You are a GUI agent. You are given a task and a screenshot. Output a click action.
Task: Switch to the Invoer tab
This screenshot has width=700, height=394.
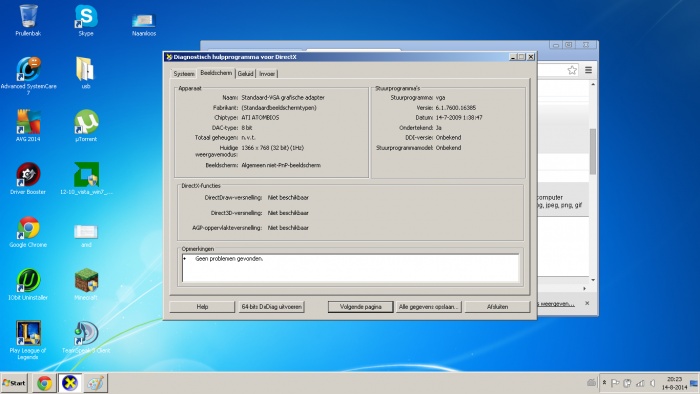[x=267, y=74]
